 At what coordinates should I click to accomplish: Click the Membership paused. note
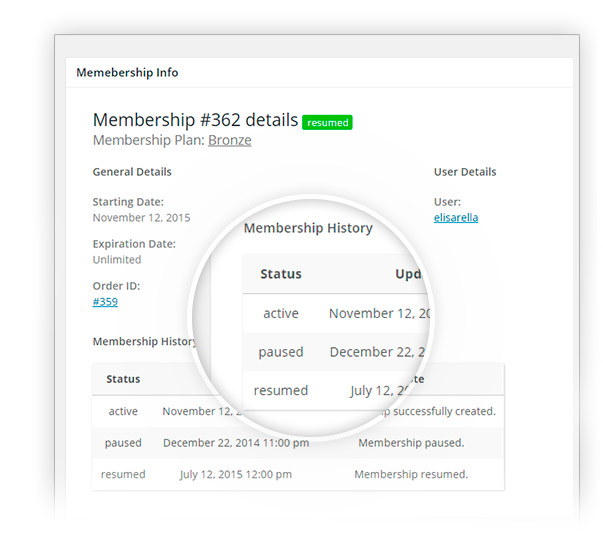click(x=411, y=443)
